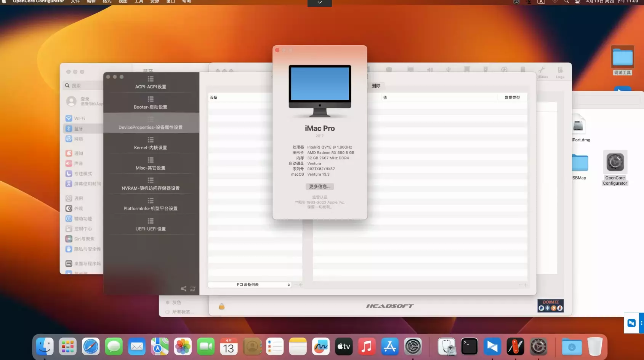This screenshot has width=644, height=360.
Task: Click the 搜索 input field in System Settings
Action: [84, 85]
